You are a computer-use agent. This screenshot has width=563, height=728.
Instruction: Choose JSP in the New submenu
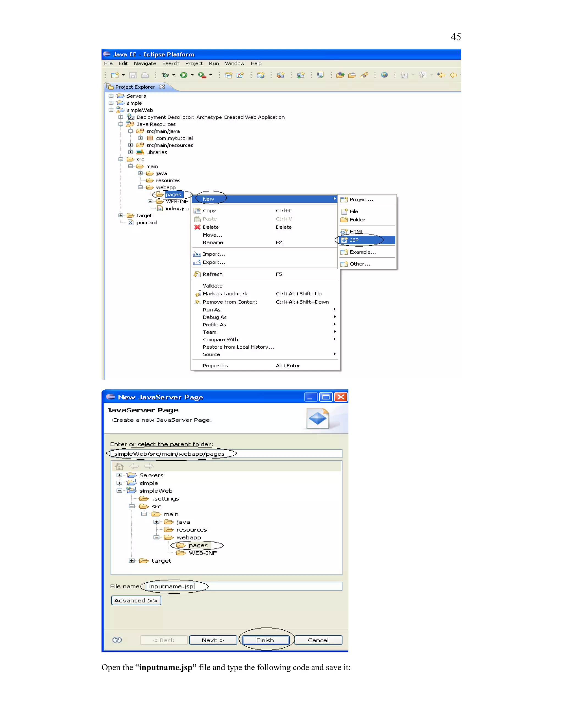[x=368, y=240]
